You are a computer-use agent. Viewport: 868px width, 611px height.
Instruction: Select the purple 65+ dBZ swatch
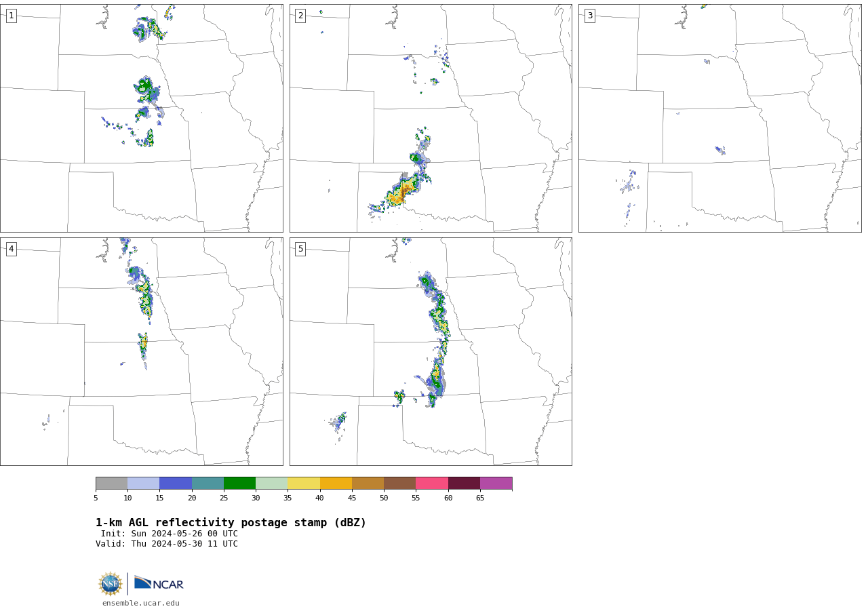tap(496, 484)
